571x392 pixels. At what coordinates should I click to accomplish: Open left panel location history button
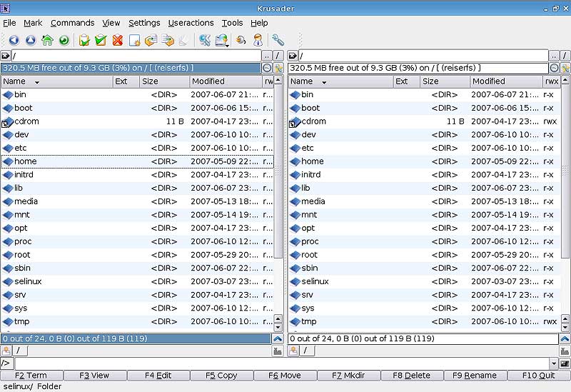[x=6, y=56]
